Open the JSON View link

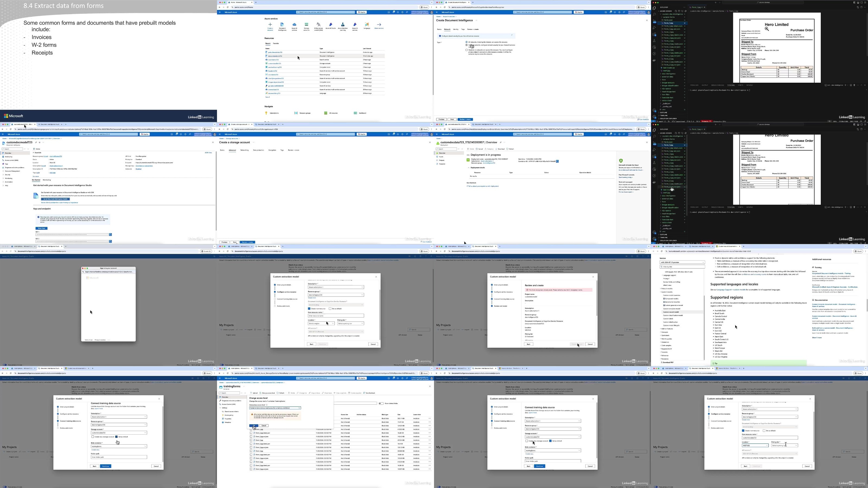pos(208,153)
